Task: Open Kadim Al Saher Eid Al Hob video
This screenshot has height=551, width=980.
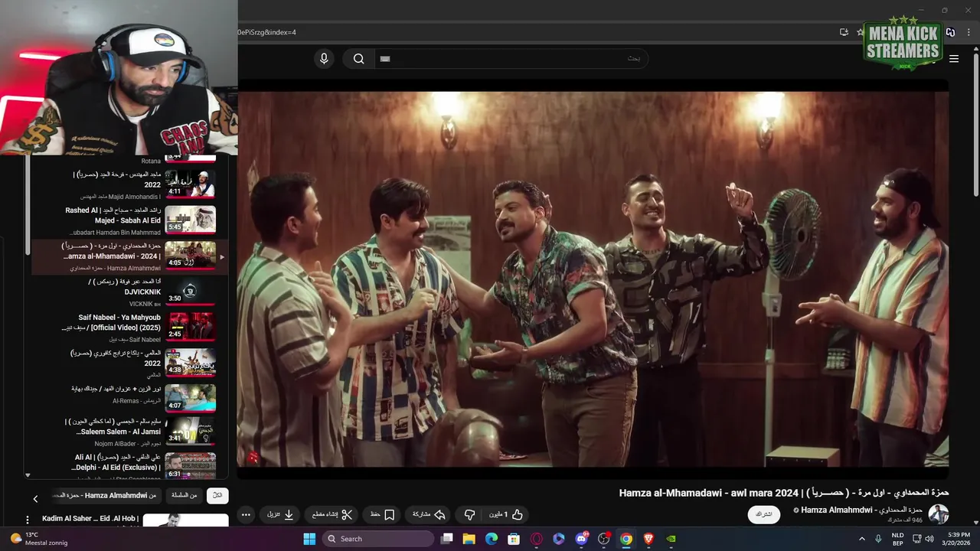Action: point(90,519)
